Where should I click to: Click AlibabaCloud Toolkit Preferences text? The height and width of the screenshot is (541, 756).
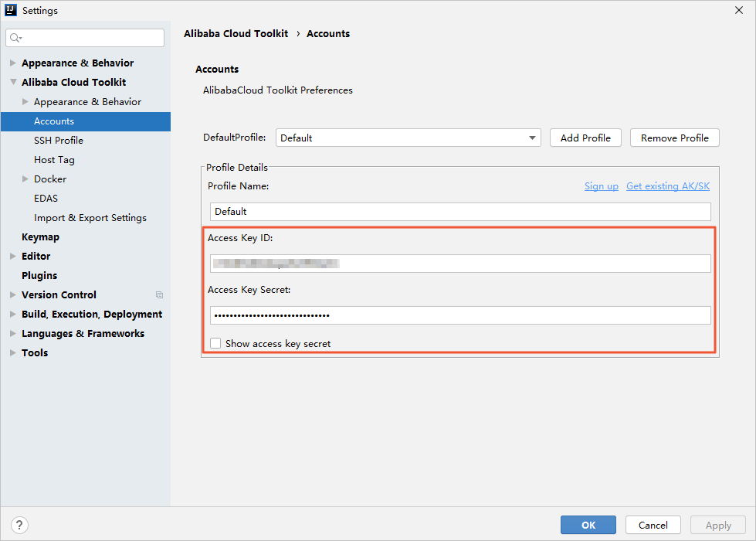tap(278, 90)
